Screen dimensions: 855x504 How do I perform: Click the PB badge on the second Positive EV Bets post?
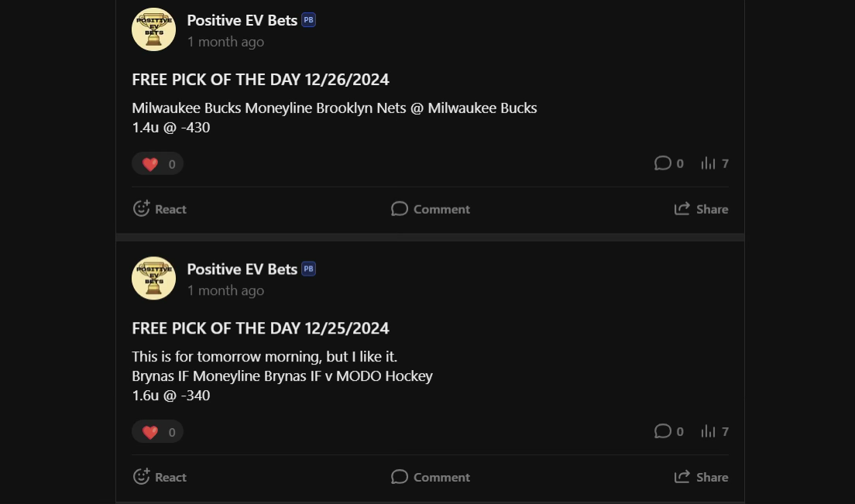[308, 269]
